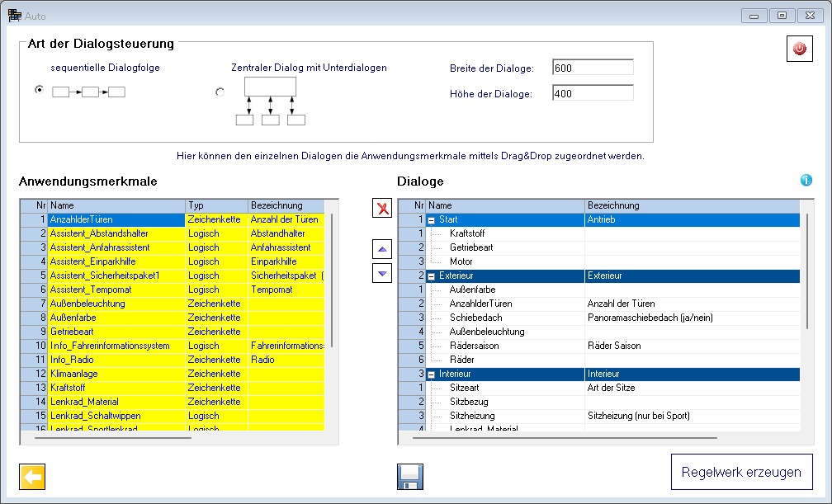
Task: Select Zentraler Dialog mit Unterdialogen option
Action: pos(220,92)
